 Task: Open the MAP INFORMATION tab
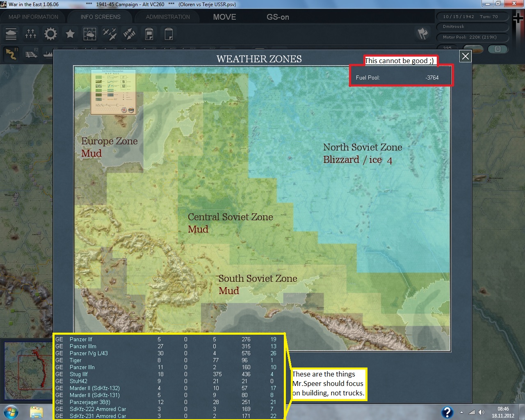point(34,17)
